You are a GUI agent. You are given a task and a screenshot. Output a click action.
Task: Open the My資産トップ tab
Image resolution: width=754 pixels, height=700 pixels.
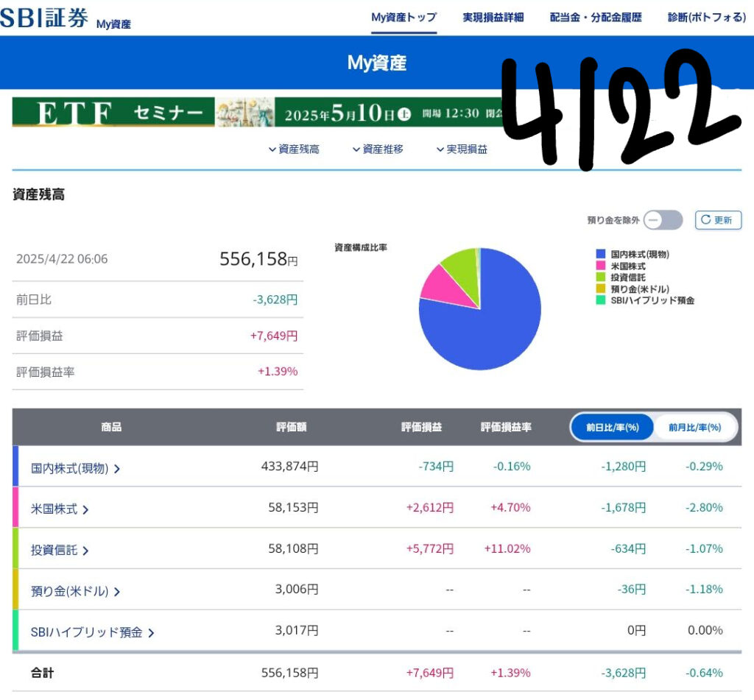pyautogui.click(x=404, y=18)
